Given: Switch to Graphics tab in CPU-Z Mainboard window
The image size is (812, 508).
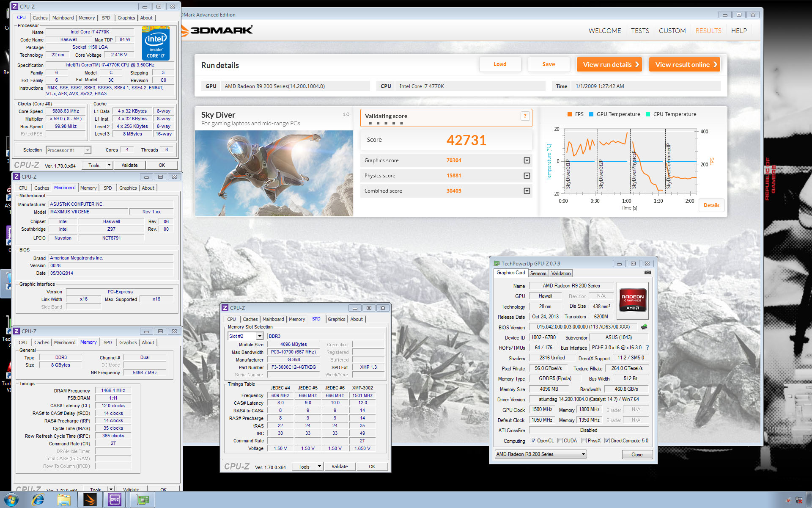Looking at the screenshot, I should pos(128,188).
